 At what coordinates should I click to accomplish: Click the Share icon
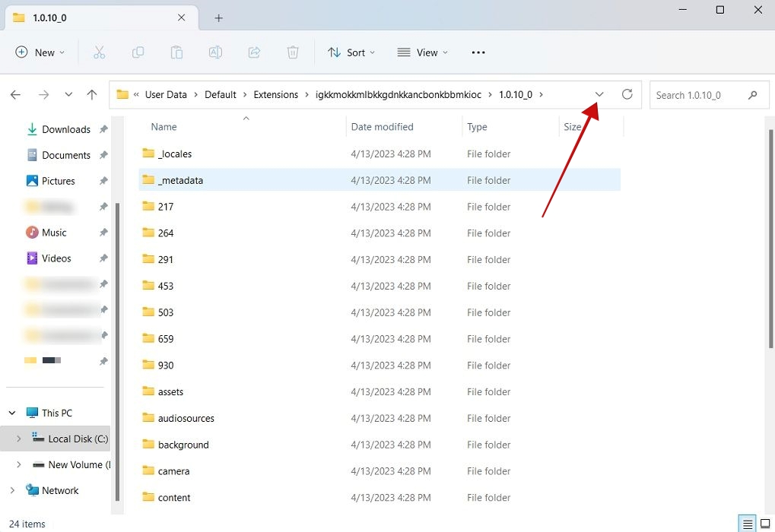tap(254, 52)
